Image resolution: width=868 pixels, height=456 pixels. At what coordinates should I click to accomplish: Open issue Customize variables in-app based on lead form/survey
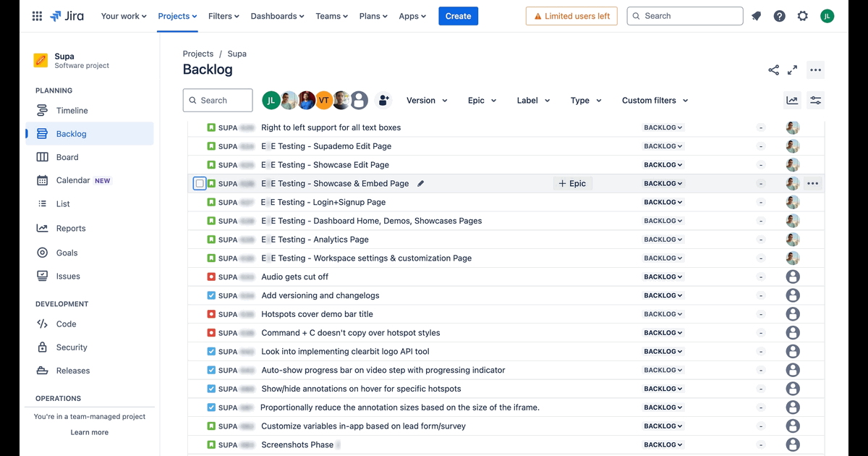[363, 426]
